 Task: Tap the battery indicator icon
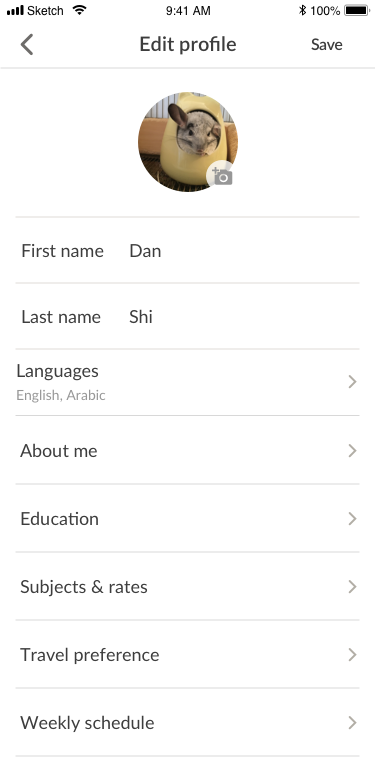coord(357,10)
